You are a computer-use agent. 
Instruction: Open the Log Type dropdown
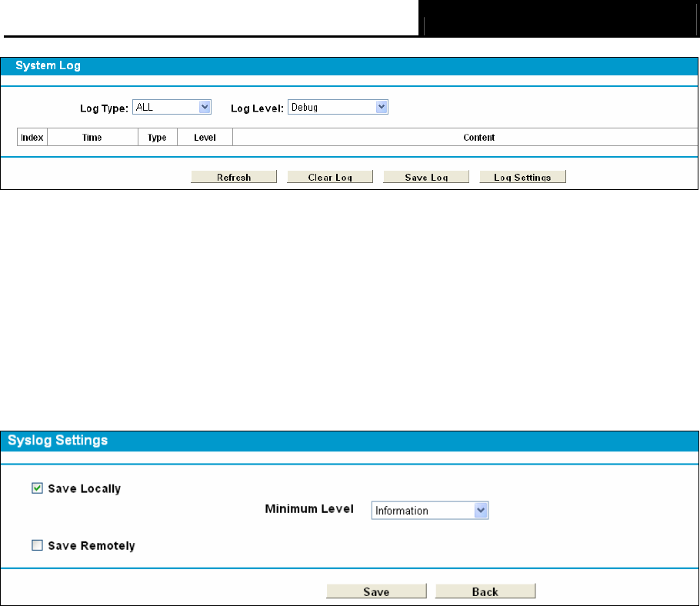(172, 107)
